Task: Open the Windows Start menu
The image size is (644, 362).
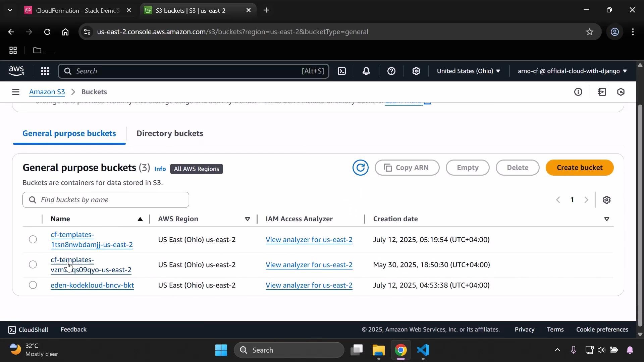Action: 221,350
